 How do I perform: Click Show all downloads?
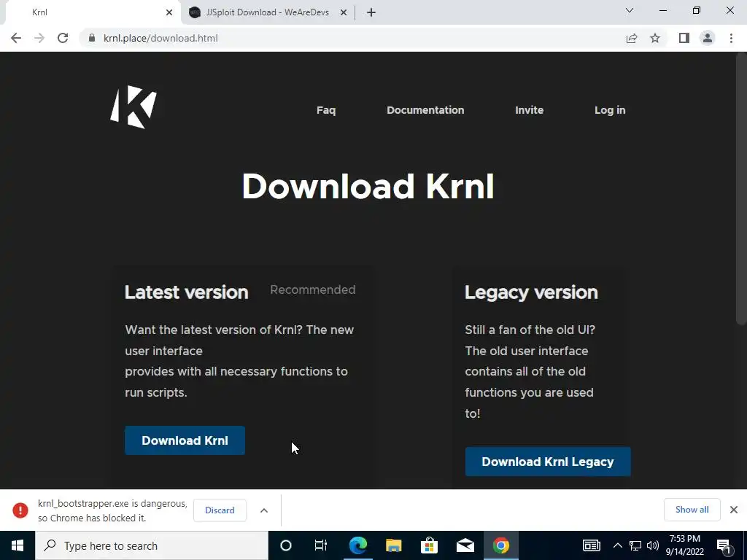[x=692, y=510]
